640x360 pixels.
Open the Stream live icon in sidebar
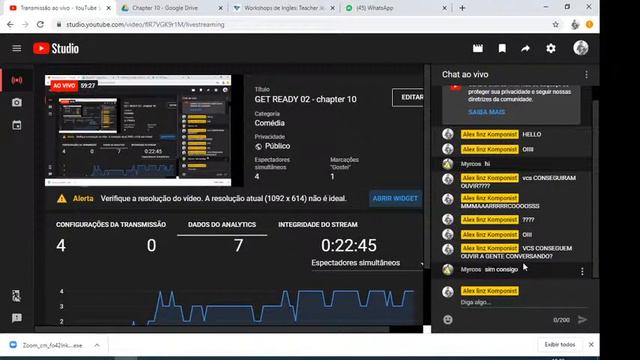(17, 80)
